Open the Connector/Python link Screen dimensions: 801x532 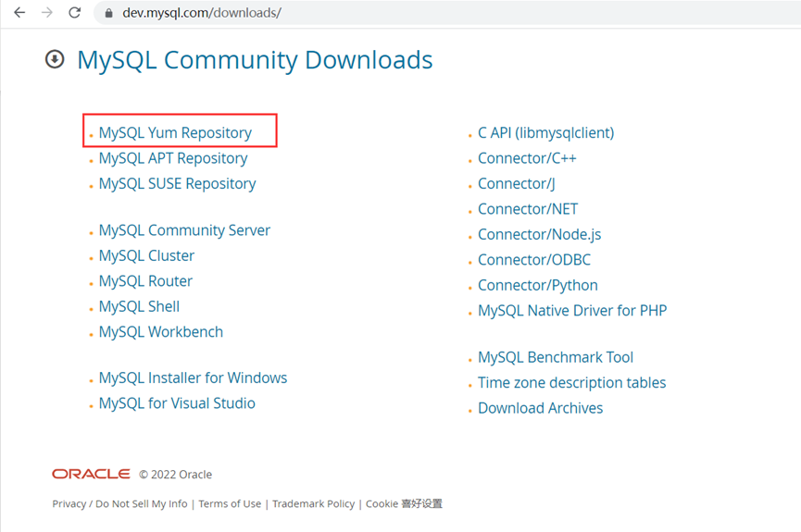[x=537, y=285]
